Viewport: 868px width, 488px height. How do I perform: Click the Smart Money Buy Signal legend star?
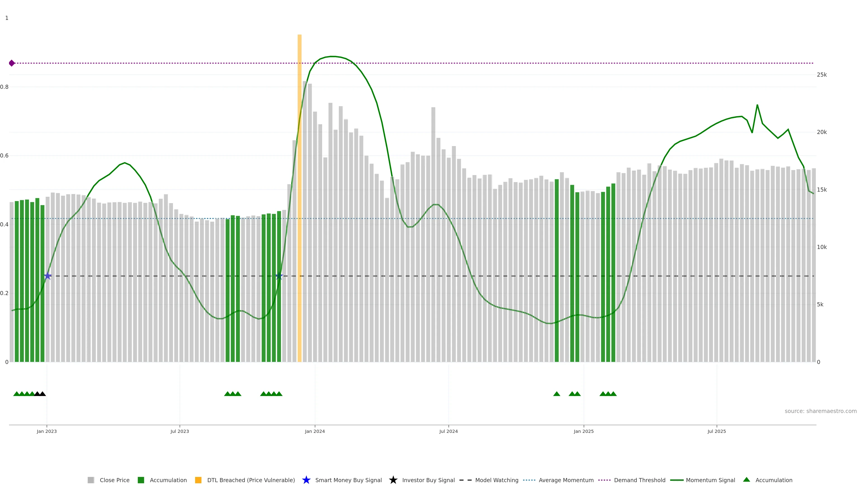click(x=306, y=480)
